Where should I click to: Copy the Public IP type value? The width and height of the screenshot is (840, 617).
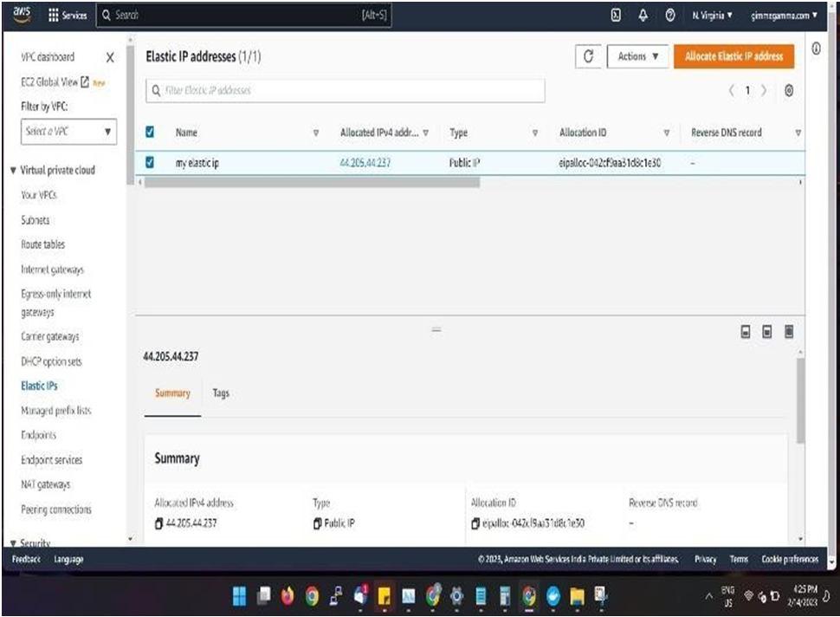317,523
